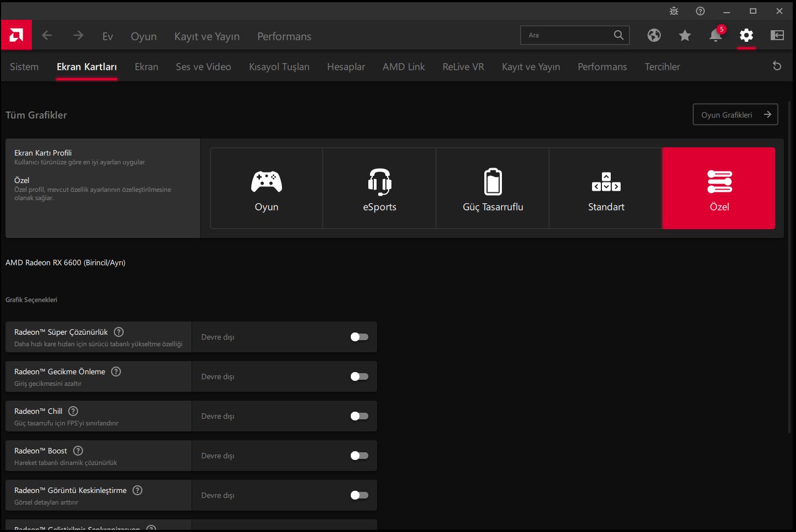Enable Radeon Chill toggle
This screenshot has width=796, height=532.
360,416
